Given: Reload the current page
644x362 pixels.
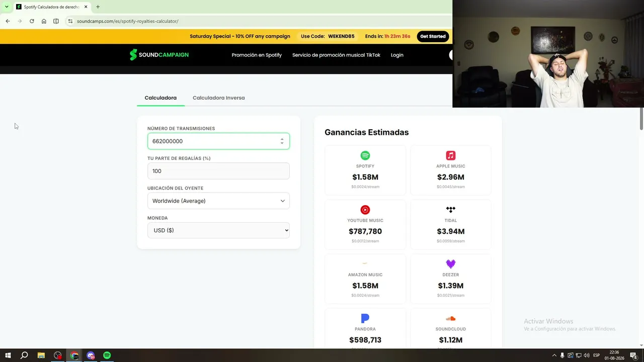Looking at the screenshot, I should click(32, 21).
